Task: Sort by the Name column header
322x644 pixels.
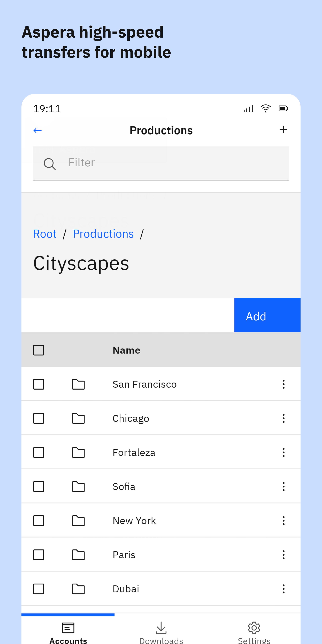Action: (126, 350)
